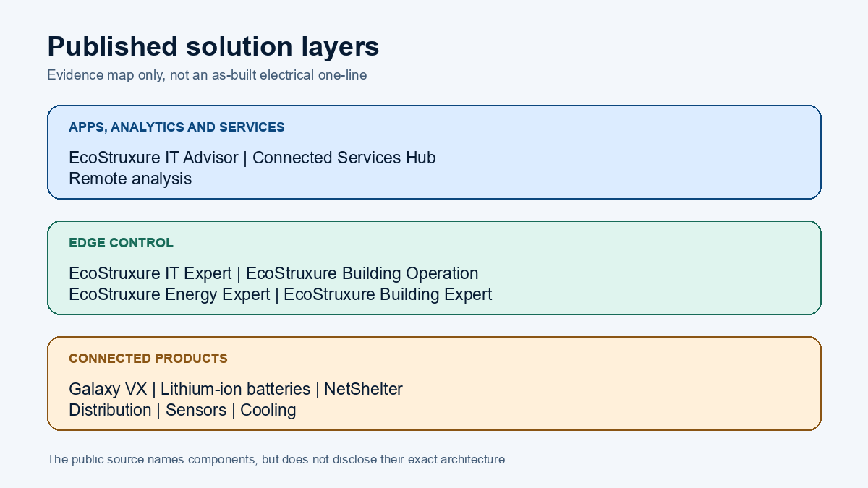Select the 'Evidence map only' subtitle line
868x488 pixels.
click(x=207, y=75)
